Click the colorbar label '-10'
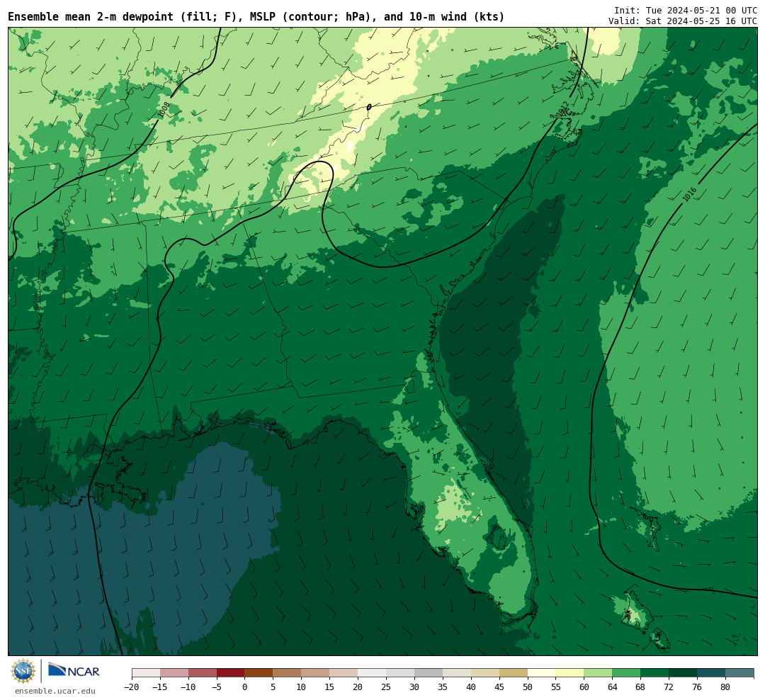The height and width of the screenshot is (700, 765). 188,687
